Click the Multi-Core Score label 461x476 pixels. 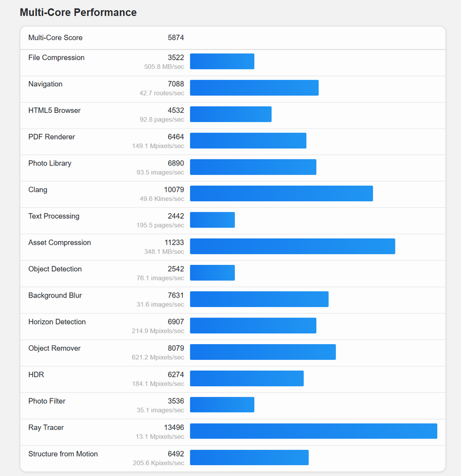pyautogui.click(x=55, y=38)
